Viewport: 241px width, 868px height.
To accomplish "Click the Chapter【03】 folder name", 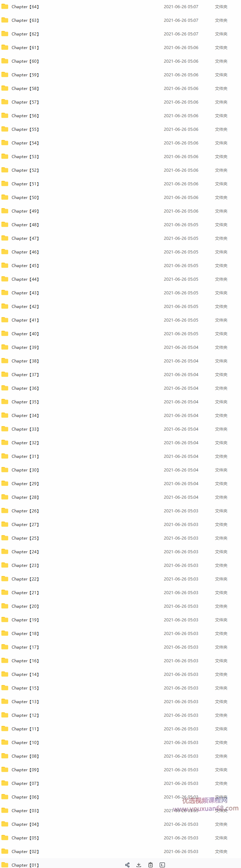I will click(25, 811).
